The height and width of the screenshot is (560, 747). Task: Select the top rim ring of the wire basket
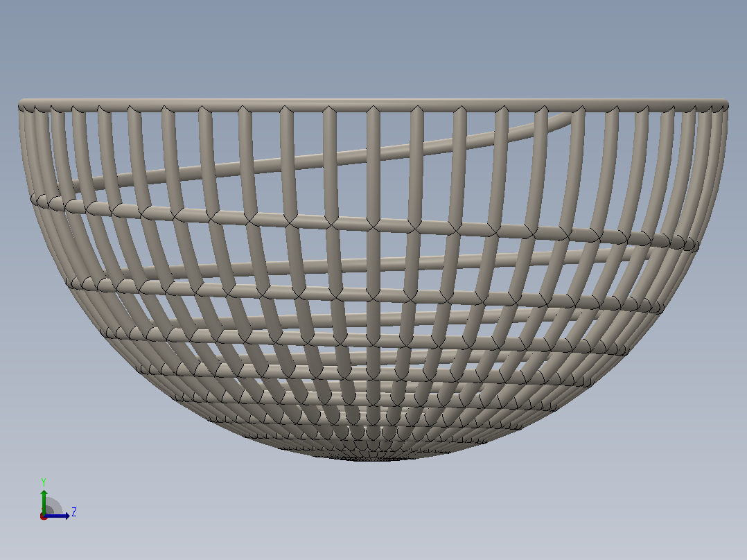tap(373, 105)
